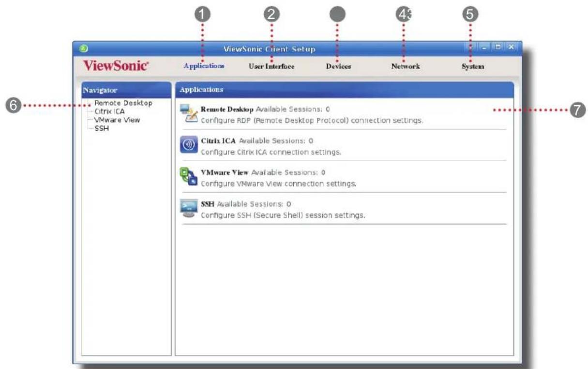The height and width of the screenshot is (369, 588).
Task: Click 'Configure VMware View connection settings.' text
Action: [x=278, y=184]
